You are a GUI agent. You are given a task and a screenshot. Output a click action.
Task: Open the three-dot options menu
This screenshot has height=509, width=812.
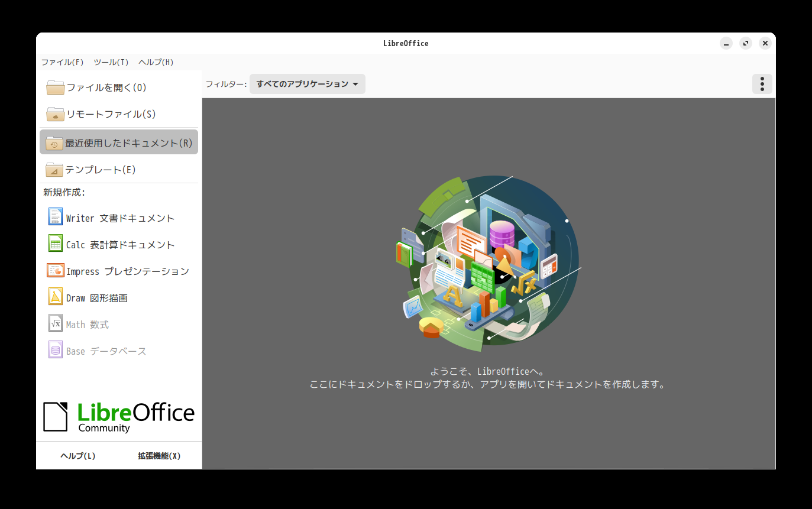tap(762, 83)
